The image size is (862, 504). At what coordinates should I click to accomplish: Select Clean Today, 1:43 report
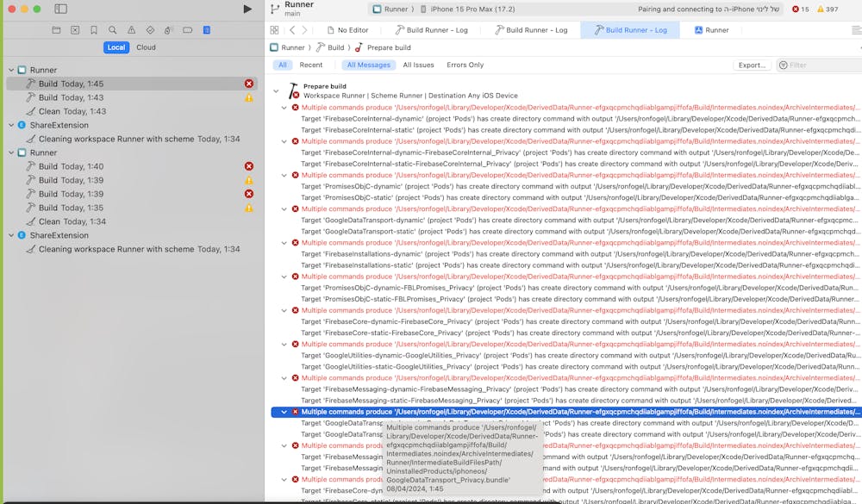point(132,111)
